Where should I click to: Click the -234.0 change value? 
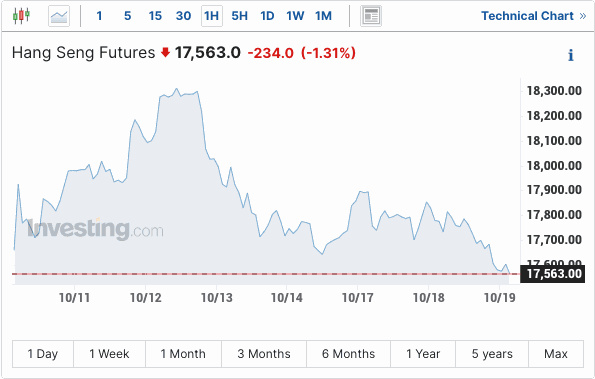pyautogui.click(x=271, y=53)
